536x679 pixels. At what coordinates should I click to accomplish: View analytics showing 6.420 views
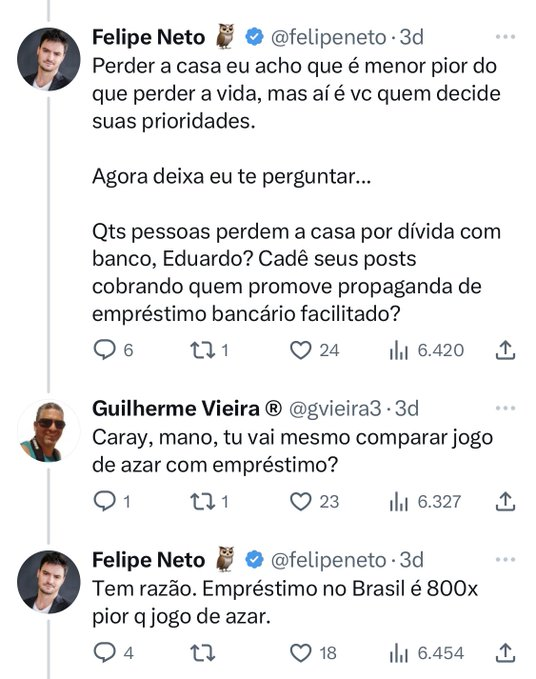(x=426, y=350)
